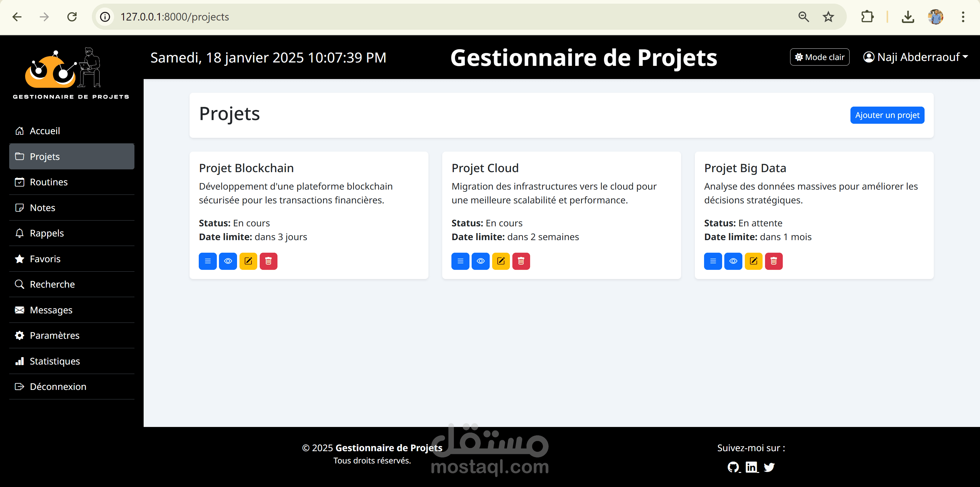The width and height of the screenshot is (980, 487).
Task: Open the LinkedIn footer icon
Action: pos(751,467)
